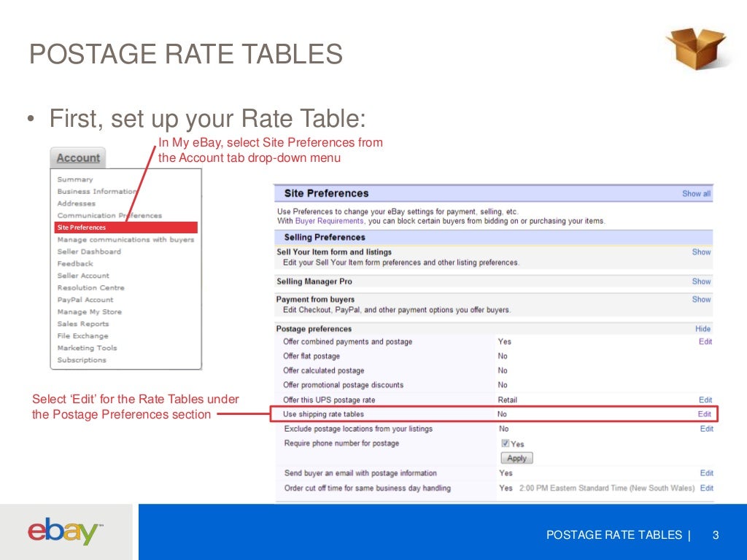
Task: Select Seller Account menu entry
Action: point(83,275)
